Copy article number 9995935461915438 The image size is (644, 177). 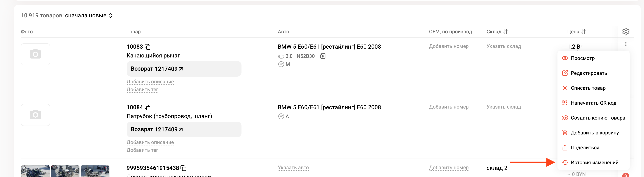[184, 168]
